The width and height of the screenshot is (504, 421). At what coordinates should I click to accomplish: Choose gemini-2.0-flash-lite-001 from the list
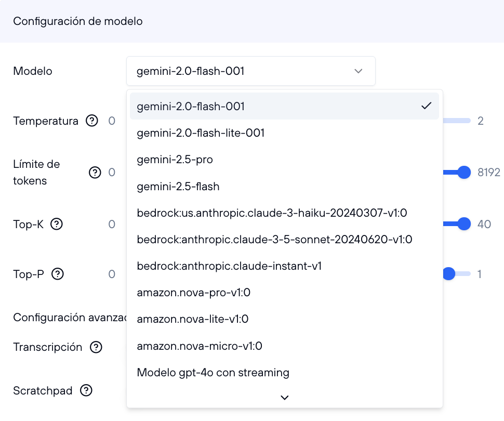coord(201,133)
